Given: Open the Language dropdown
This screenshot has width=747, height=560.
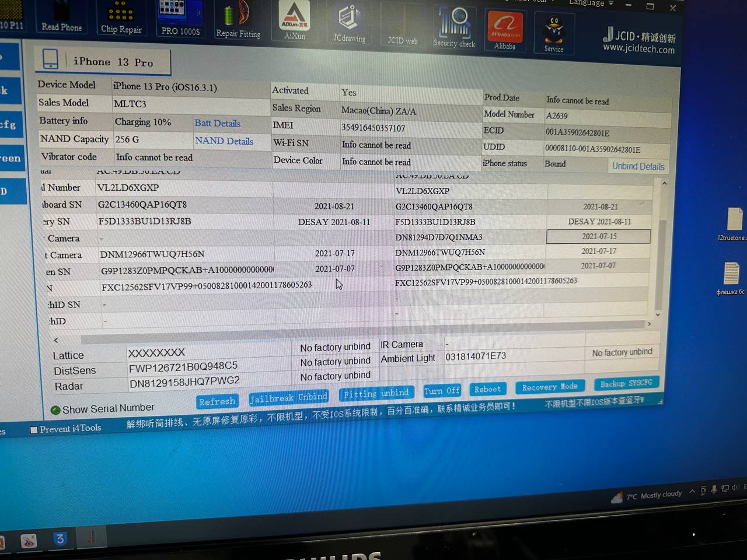Looking at the screenshot, I should [x=591, y=3].
